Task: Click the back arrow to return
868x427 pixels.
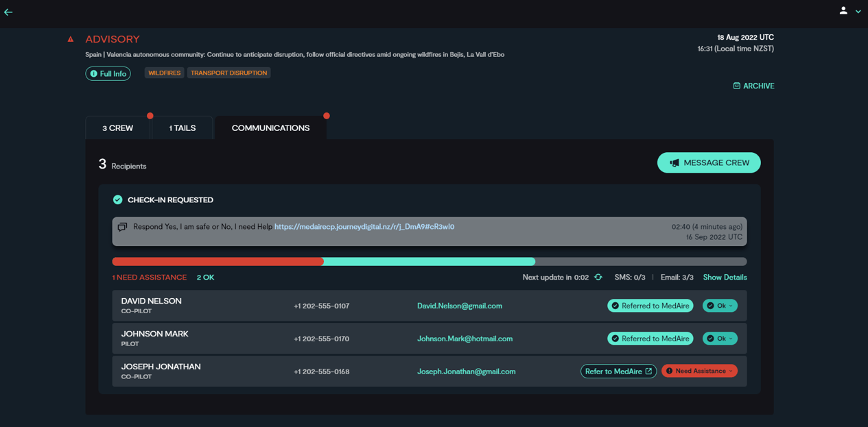Action: (8, 11)
